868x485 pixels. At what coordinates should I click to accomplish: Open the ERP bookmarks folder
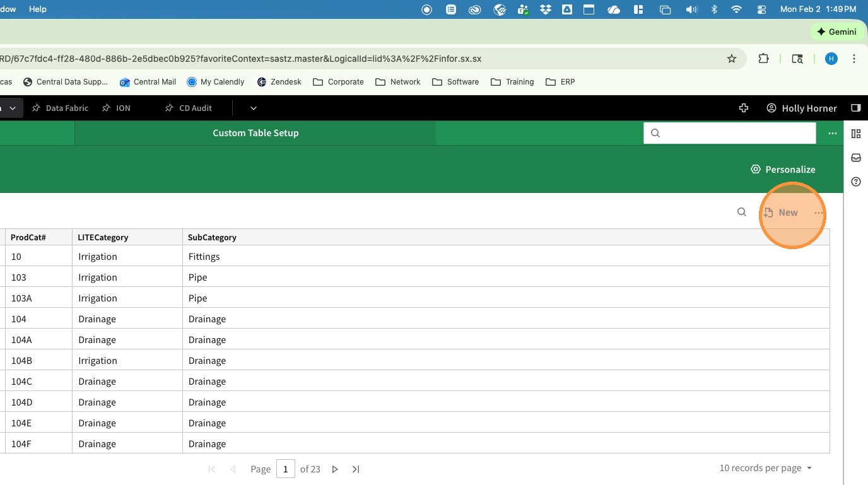[x=560, y=82]
